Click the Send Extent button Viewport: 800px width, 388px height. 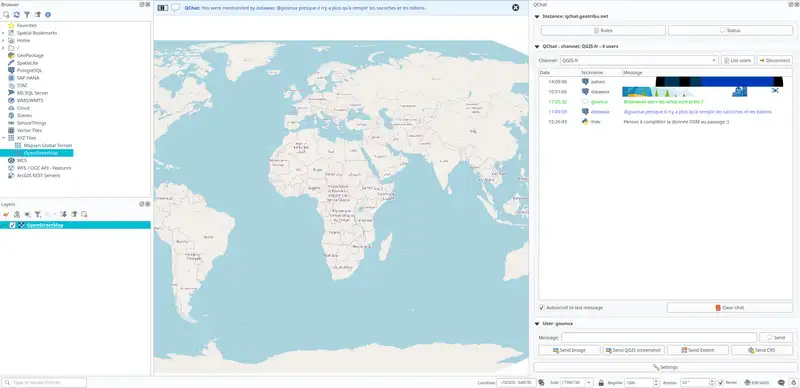697,350
